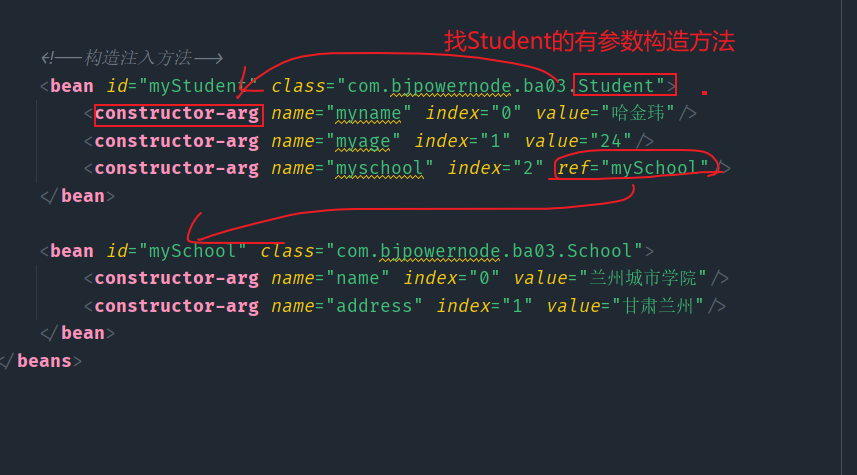The width and height of the screenshot is (857, 475).
Task: Click the 兰州城市学院 value string
Action: [x=643, y=278]
